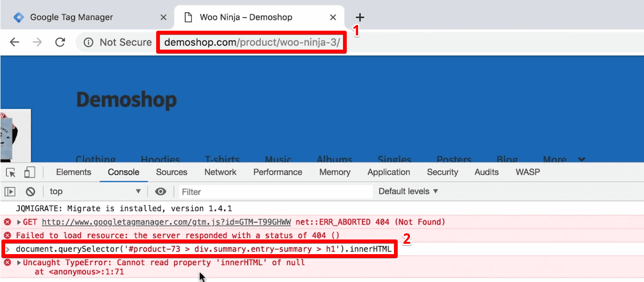This screenshot has height=282, width=644.
Task: Click the back navigation arrow
Action: click(14, 42)
